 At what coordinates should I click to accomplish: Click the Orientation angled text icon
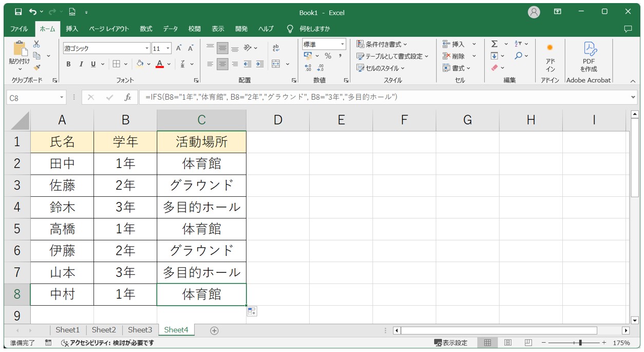[248, 48]
